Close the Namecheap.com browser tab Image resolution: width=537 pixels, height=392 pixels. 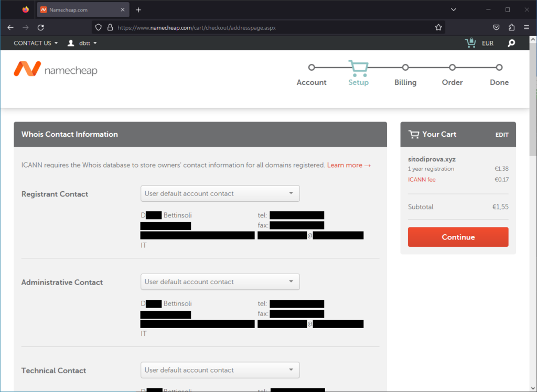pos(123,10)
